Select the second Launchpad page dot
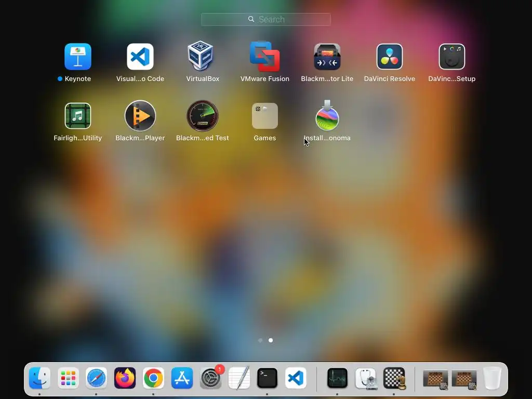Screen dimensions: 532x399 271,340
